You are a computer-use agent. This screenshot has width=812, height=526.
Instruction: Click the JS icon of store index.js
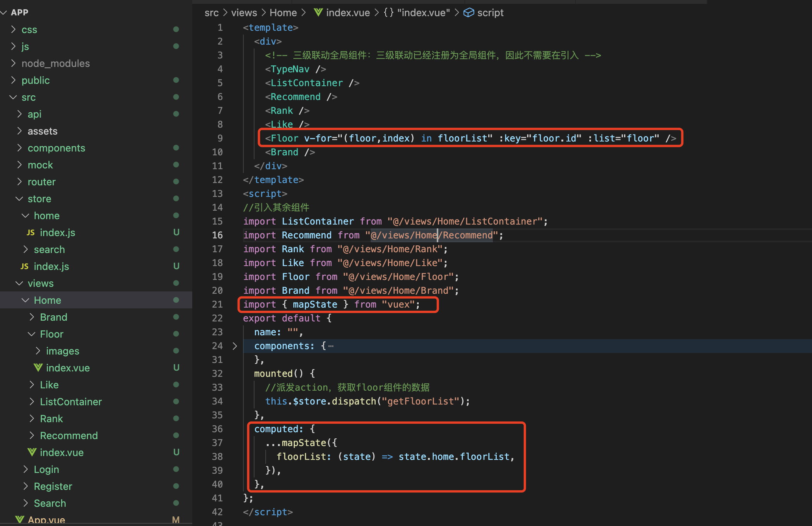point(25,266)
